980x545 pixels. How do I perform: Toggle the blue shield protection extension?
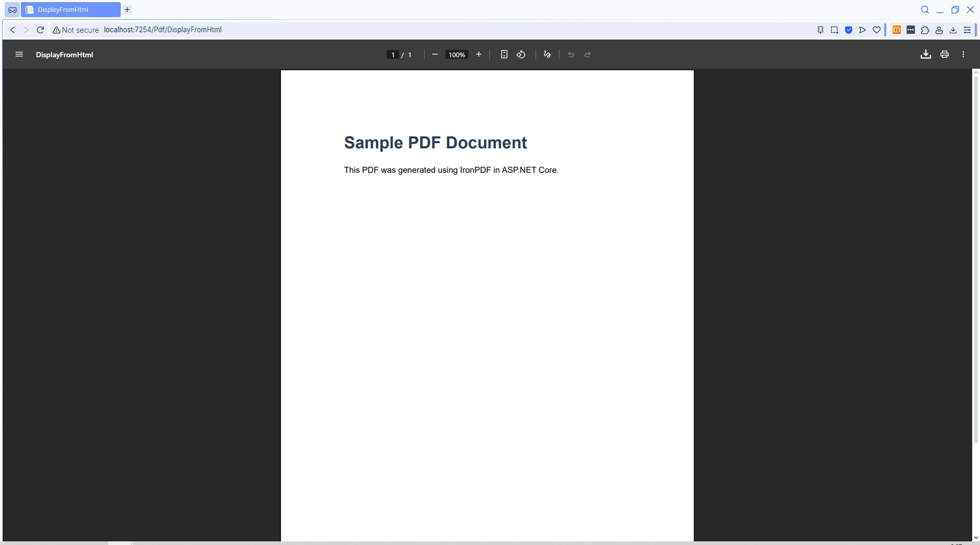point(848,30)
